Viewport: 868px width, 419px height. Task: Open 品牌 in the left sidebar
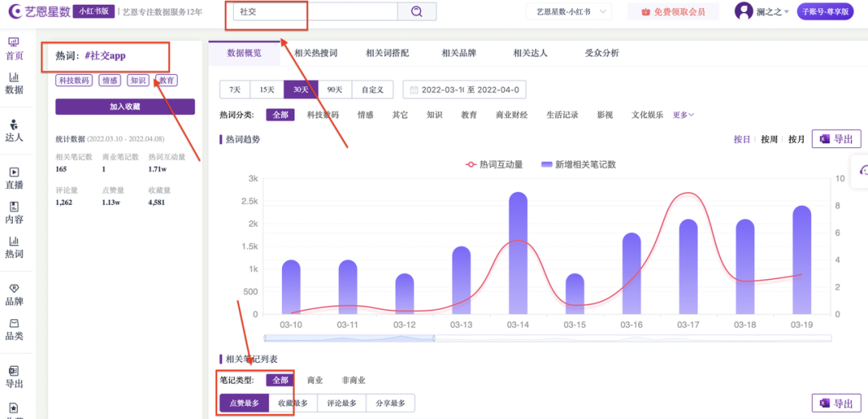tap(14, 295)
